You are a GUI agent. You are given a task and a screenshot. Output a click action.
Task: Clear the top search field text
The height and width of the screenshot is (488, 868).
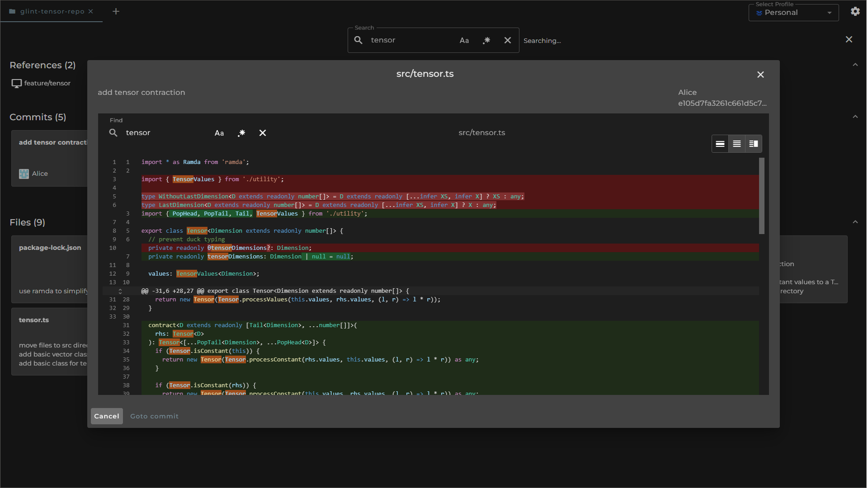click(508, 40)
